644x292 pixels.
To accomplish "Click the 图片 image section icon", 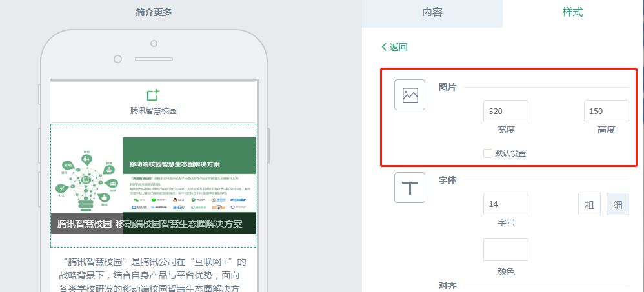I will coord(410,95).
